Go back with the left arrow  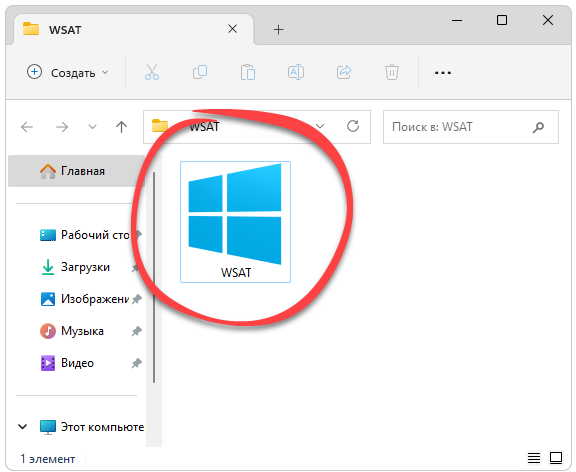tap(27, 127)
